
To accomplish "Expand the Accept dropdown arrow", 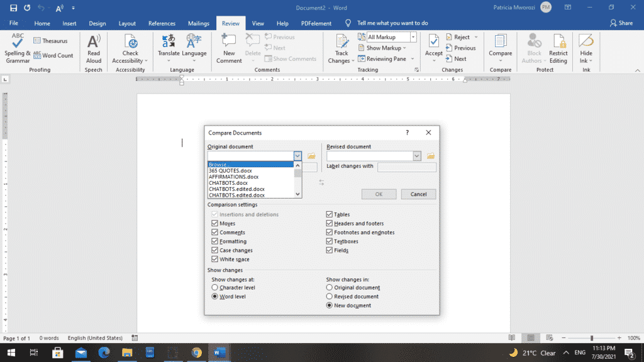I will pos(434,61).
